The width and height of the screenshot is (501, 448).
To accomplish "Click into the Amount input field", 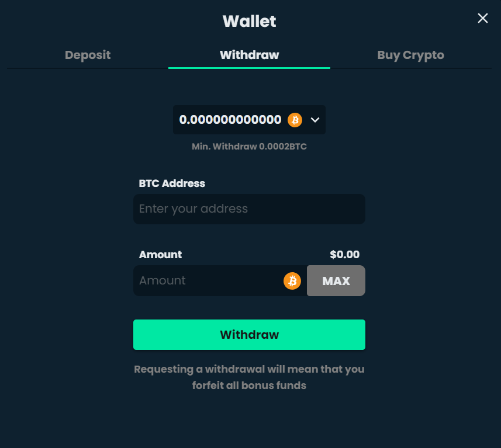I will point(208,281).
